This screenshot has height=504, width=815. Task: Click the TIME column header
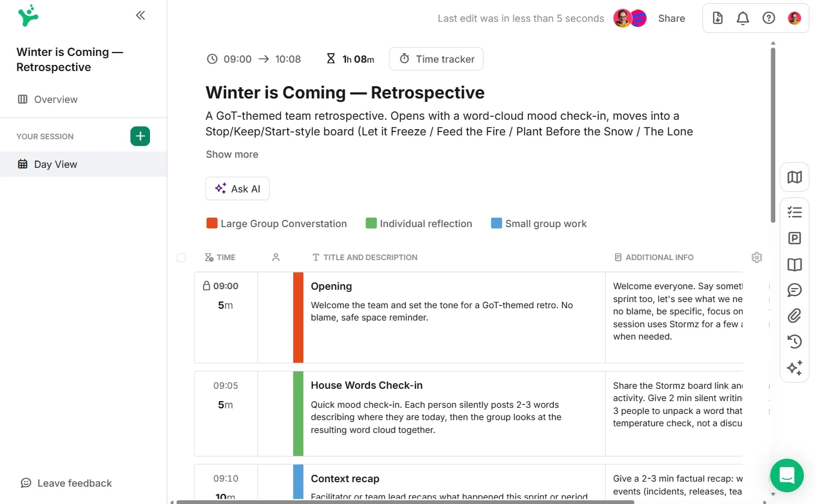click(x=220, y=257)
